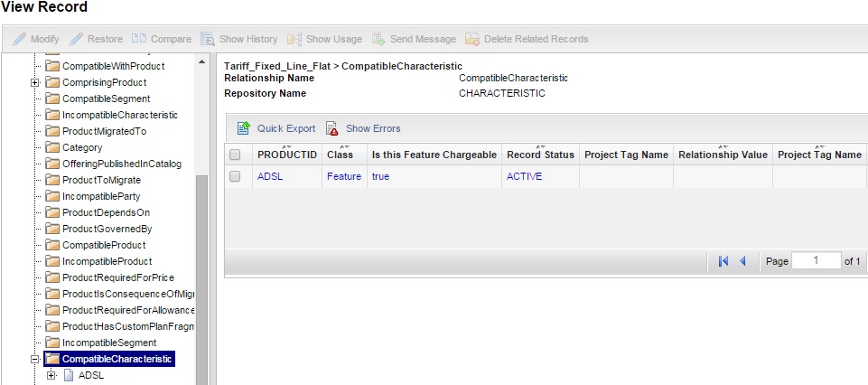This screenshot has height=385, width=868.
Task: Click the true chargeable value
Action: (380, 176)
